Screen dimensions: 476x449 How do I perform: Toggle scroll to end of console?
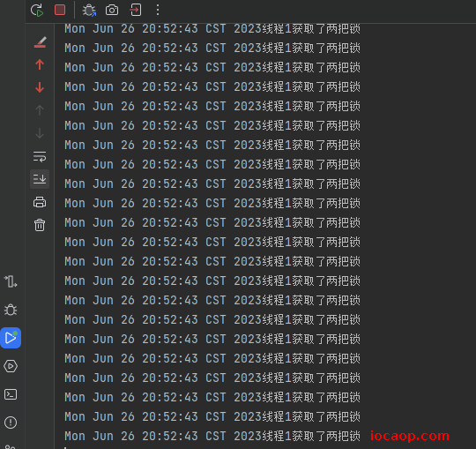(40, 179)
